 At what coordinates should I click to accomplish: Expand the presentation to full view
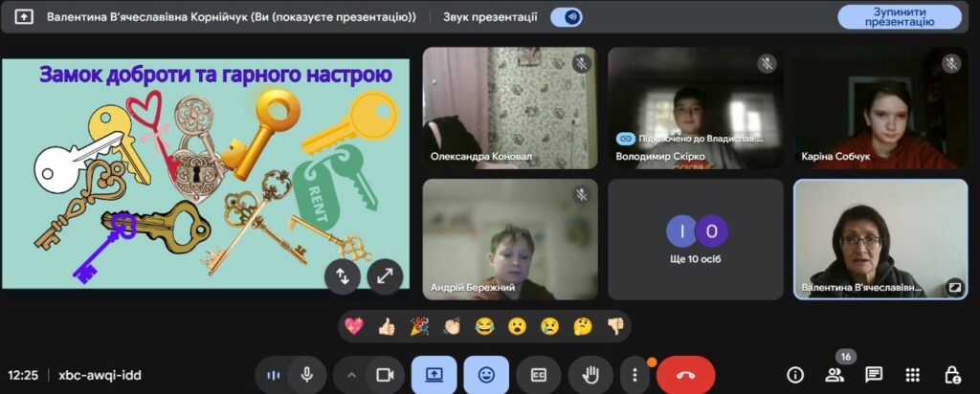click(x=385, y=276)
